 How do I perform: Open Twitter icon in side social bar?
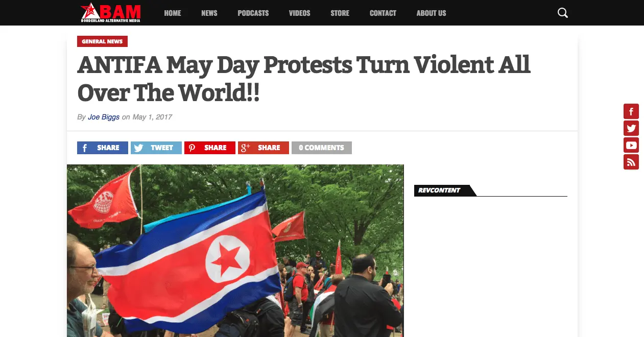tap(631, 128)
